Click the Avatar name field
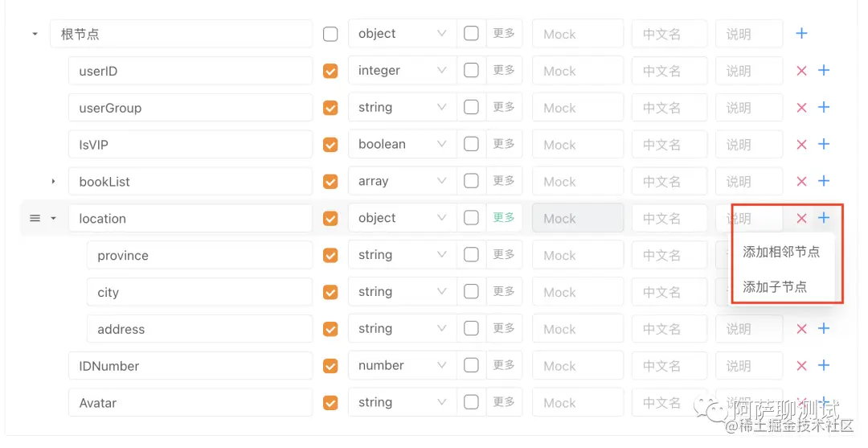The width and height of the screenshot is (868, 448). [190, 403]
